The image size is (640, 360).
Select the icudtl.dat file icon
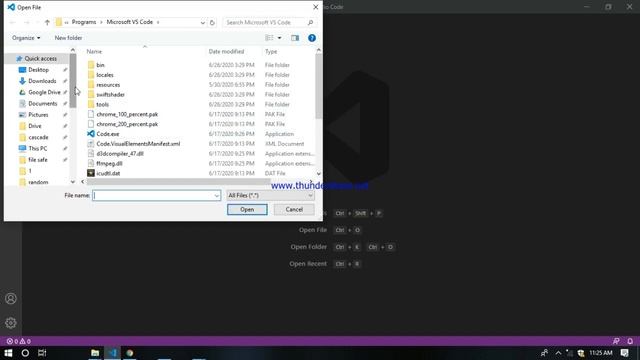pyautogui.click(x=91, y=173)
